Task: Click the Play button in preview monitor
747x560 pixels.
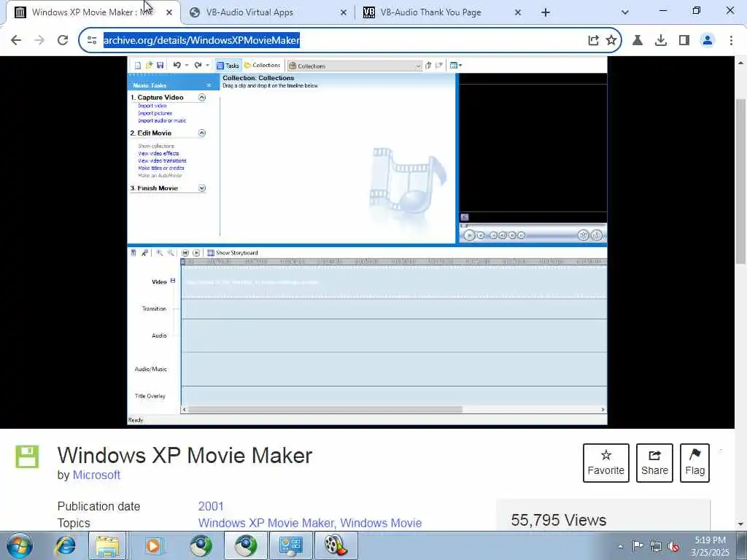Action: click(x=469, y=236)
